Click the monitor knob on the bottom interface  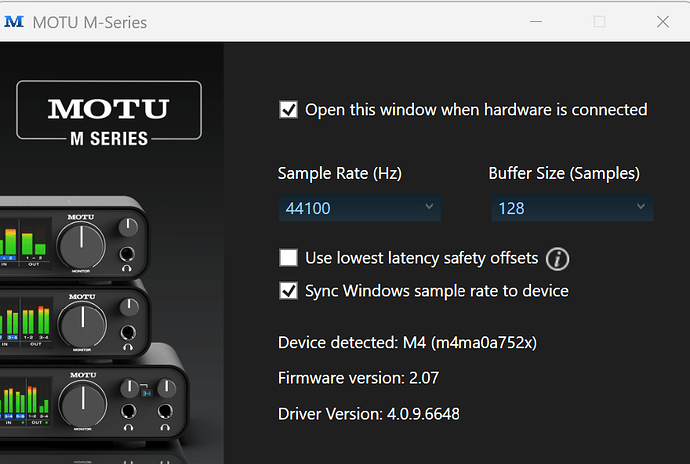point(83,404)
